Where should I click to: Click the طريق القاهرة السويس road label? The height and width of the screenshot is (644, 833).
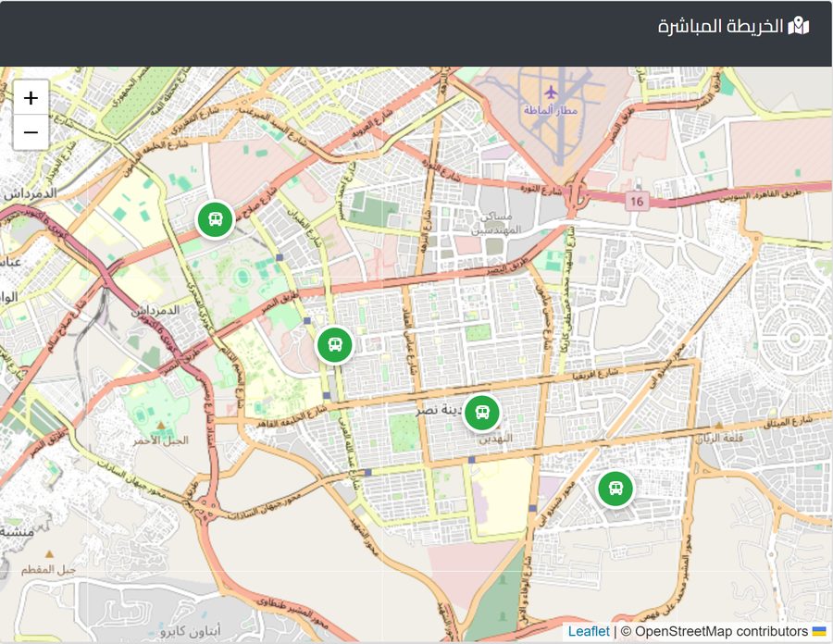pos(760,195)
